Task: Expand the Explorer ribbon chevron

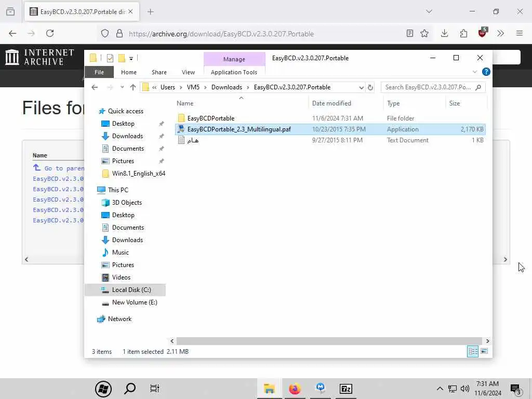Action: (x=475, y=72)
